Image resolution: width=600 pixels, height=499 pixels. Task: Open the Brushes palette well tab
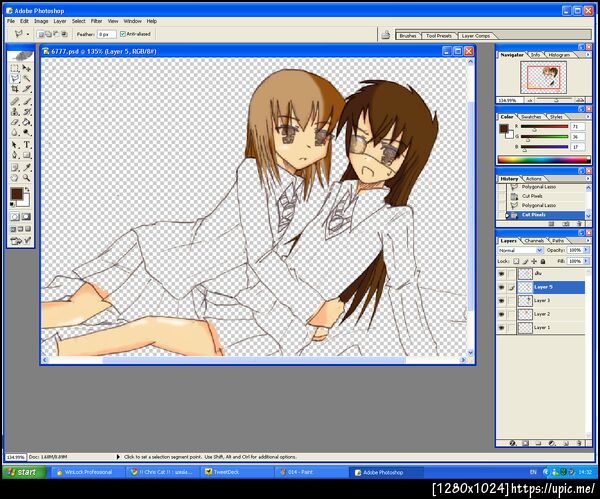click(408, 36)
